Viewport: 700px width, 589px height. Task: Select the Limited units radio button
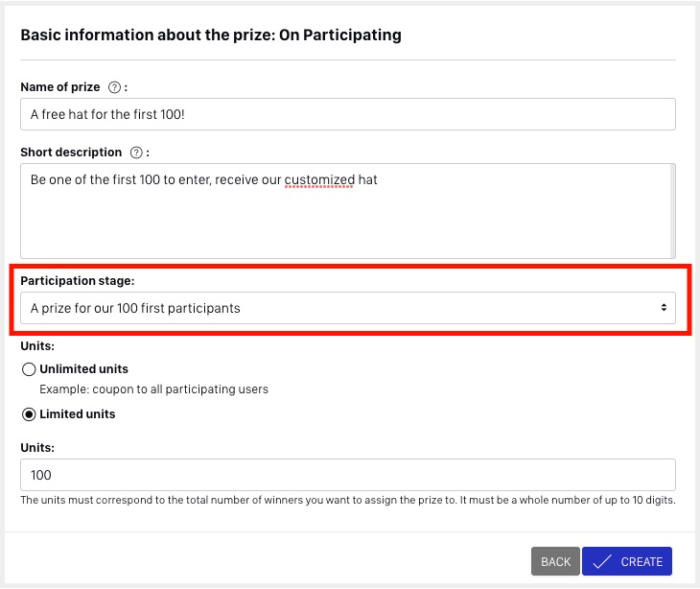29,414
